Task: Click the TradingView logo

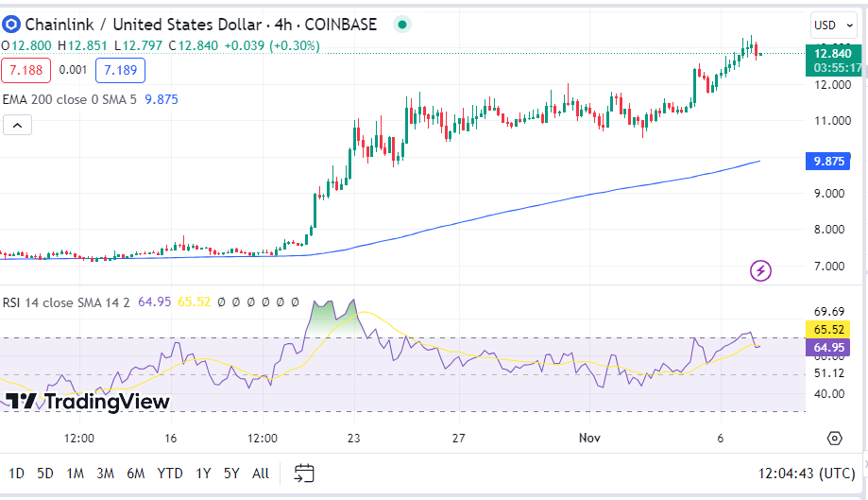Action: point(88,402)
